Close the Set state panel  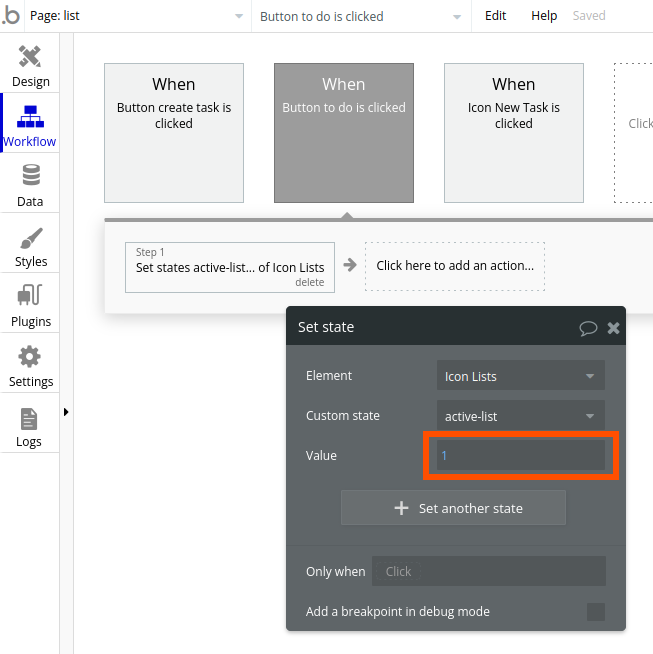(613, 328)
